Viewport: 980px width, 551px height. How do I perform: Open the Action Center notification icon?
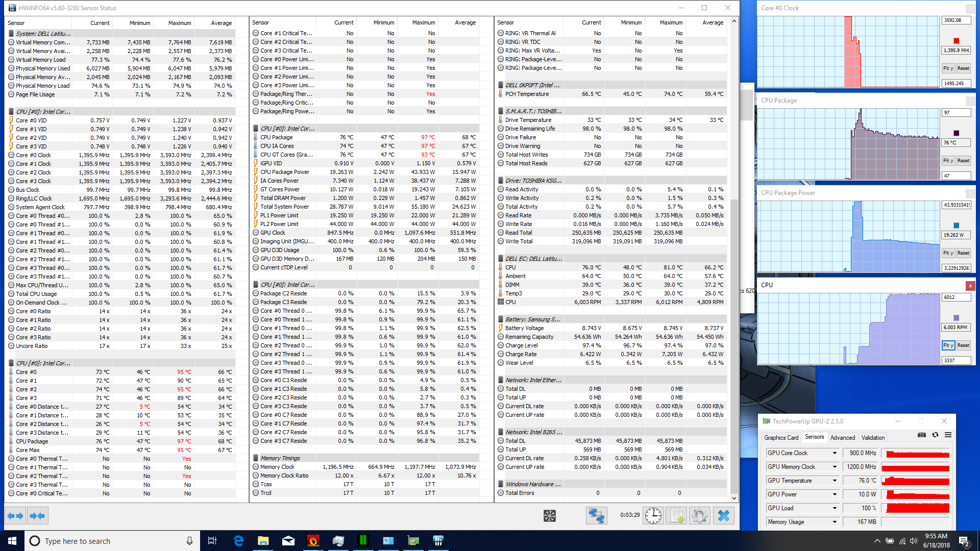click(964, 541)
